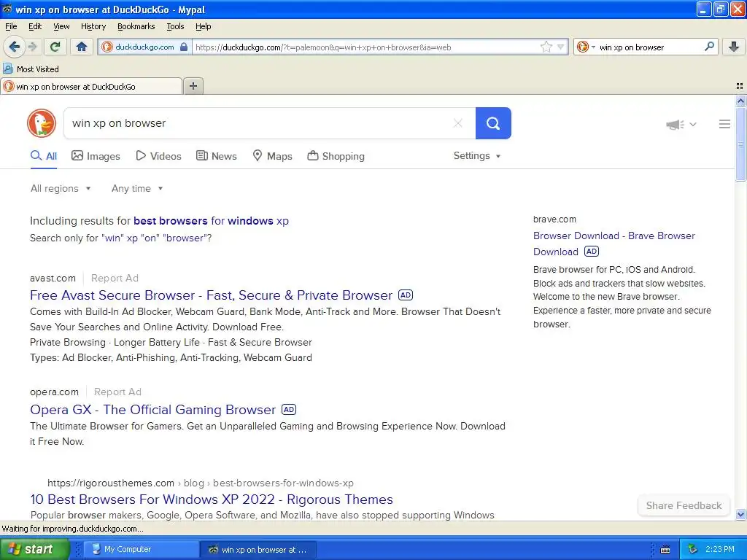Select the win xp on browser tab
Image resolution: width=747 pixels, height=560 pixels.
click(x=91, y=86)
